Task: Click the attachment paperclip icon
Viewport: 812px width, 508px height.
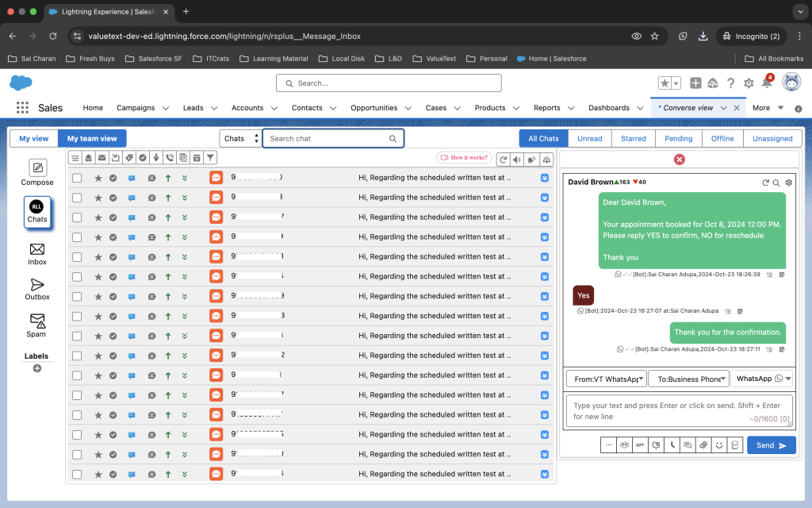Action: tap(703, 445)
